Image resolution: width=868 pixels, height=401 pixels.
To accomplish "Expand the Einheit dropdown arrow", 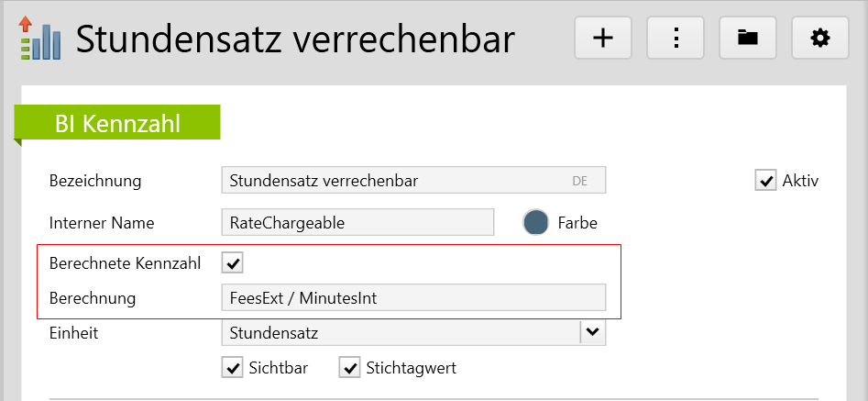I will pyautogui.click(x=593, y=332).
